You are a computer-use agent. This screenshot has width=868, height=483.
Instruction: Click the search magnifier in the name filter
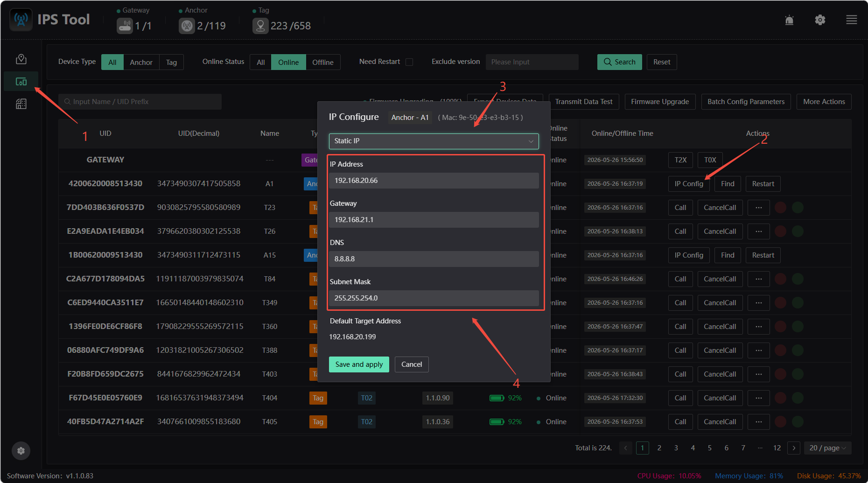[67, 101]
